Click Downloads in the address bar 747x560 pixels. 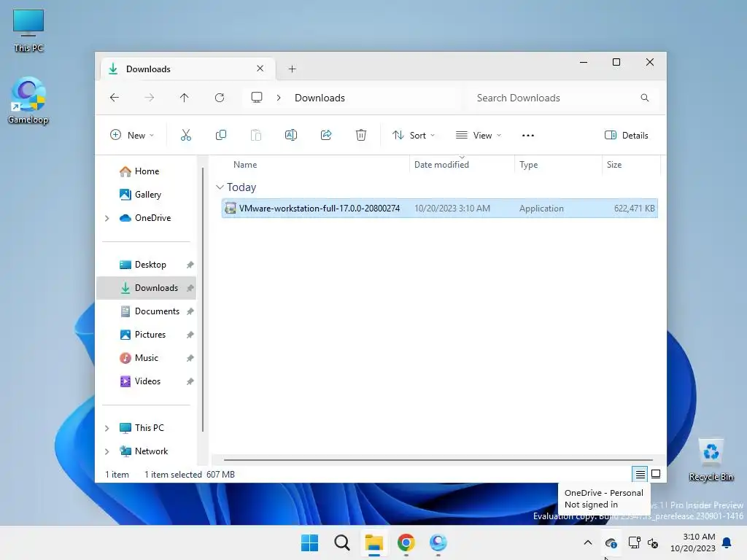click(x=320, y=98)
